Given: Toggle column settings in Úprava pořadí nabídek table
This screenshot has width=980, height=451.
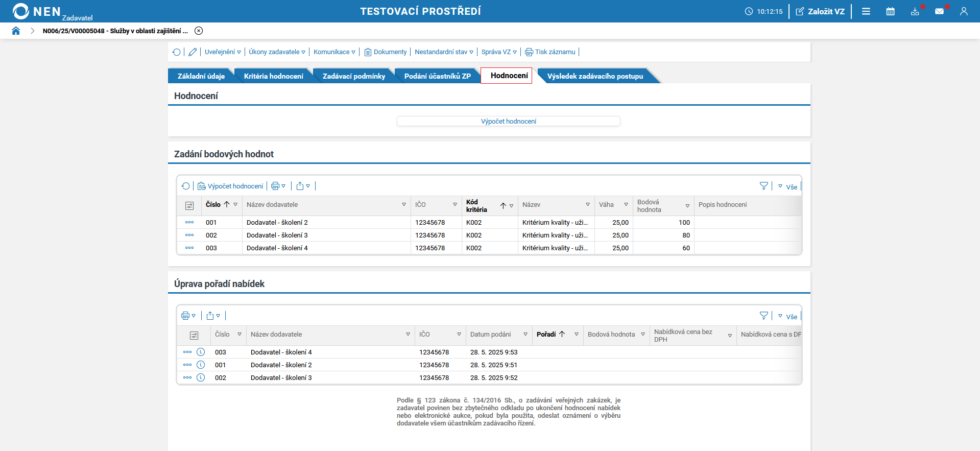Looking at the screenshot, I should pyautogui.click(x=194, y=336).
